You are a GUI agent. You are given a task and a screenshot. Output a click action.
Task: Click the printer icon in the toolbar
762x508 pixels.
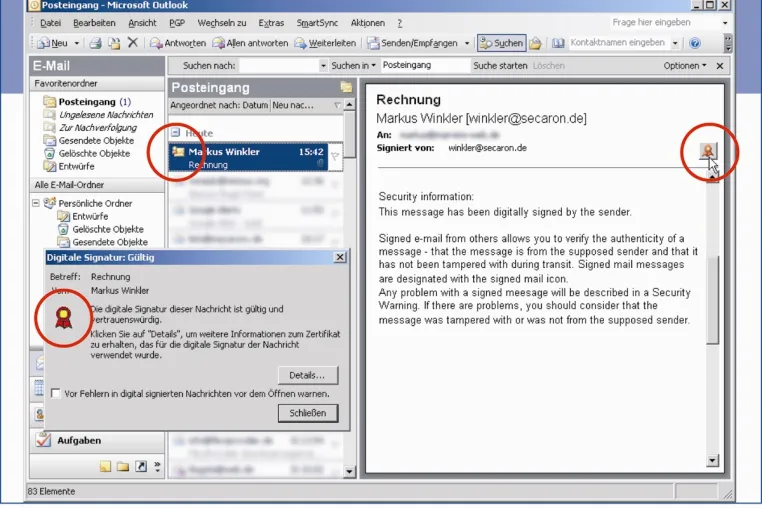tap(95, 43)
